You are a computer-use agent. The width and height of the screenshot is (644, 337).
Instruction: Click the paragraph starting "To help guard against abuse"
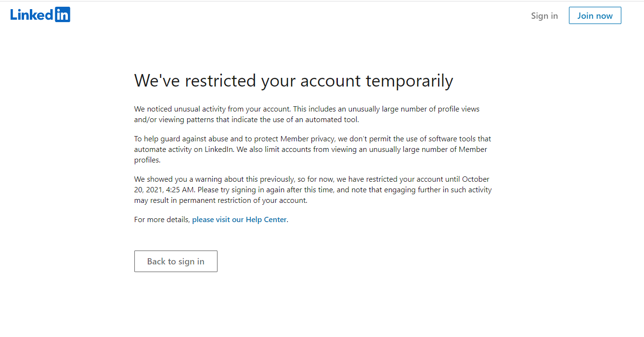coord(312,150)
